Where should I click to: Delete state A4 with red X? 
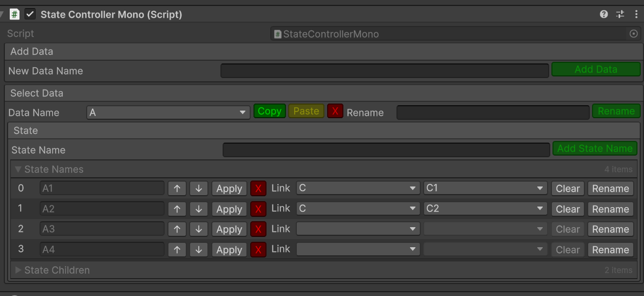pos(258,249)
